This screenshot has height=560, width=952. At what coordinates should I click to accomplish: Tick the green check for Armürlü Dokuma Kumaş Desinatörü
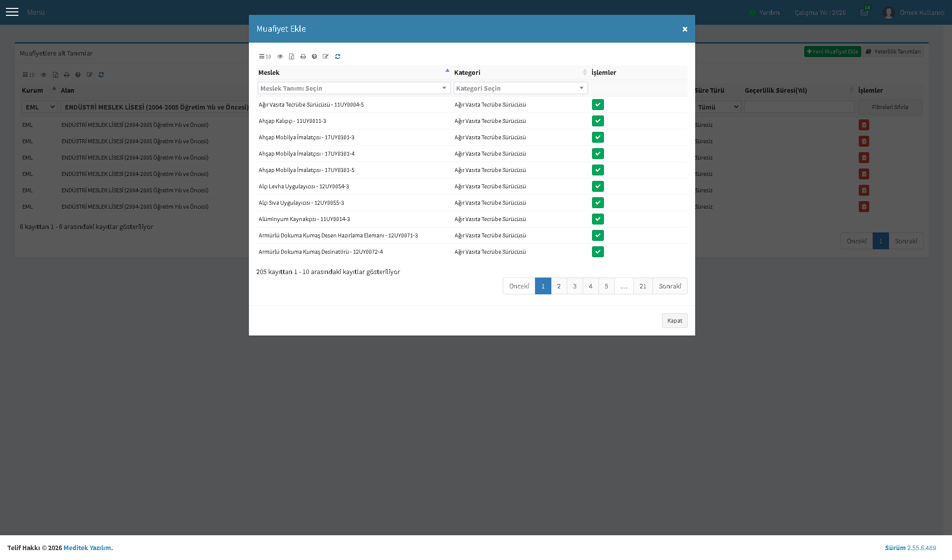coord(598,252)
